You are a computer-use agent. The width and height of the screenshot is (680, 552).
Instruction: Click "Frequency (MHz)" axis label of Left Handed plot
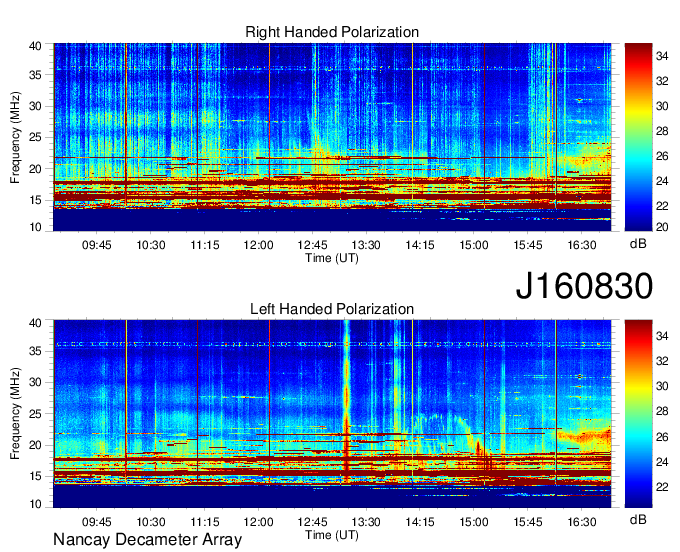[x=15, y=414]
